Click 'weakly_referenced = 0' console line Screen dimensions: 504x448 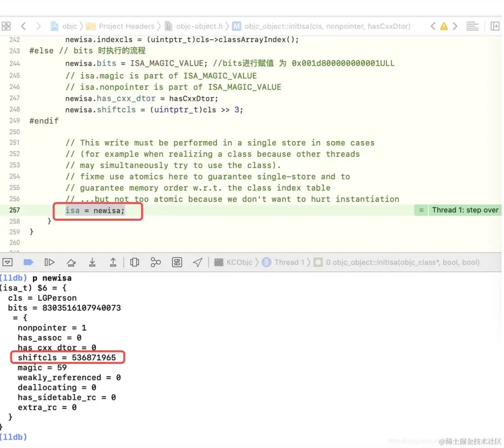(x=69, y=377)
